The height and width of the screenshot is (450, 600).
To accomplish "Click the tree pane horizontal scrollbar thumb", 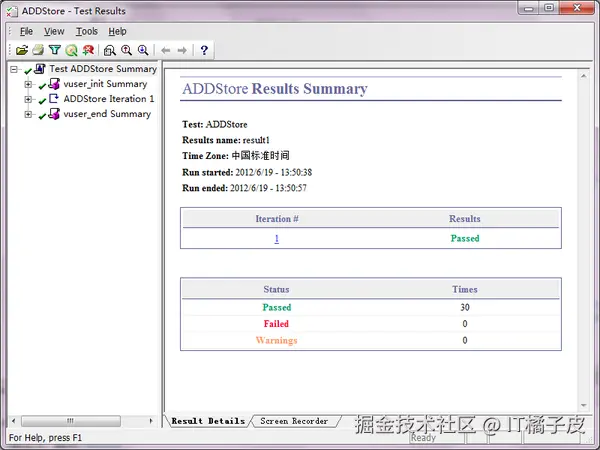I will tap(71, 421).
